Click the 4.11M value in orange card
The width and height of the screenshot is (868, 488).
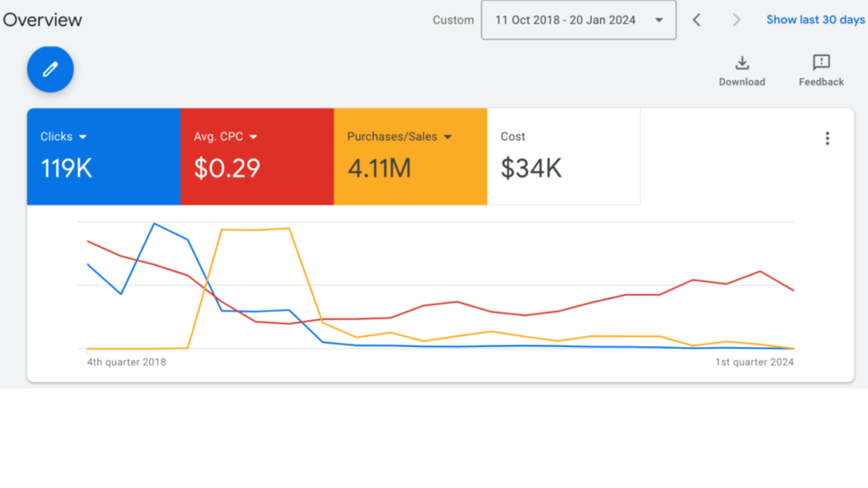[x=379, y=168]
